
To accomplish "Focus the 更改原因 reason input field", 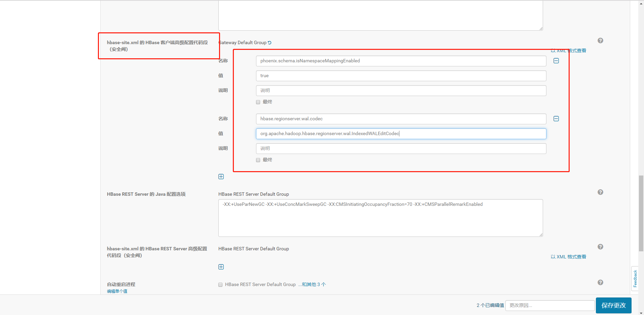I will pos(550,305).
